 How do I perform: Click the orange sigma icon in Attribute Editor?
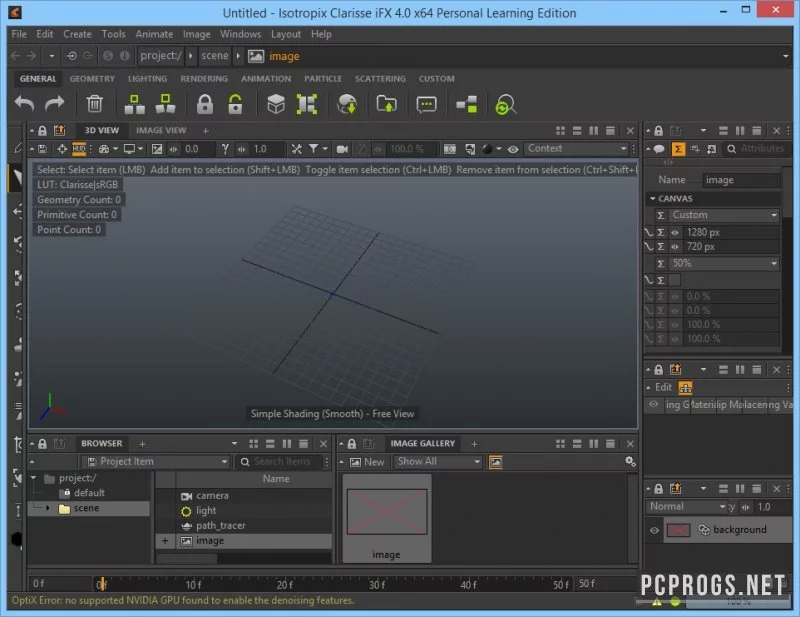678,149
